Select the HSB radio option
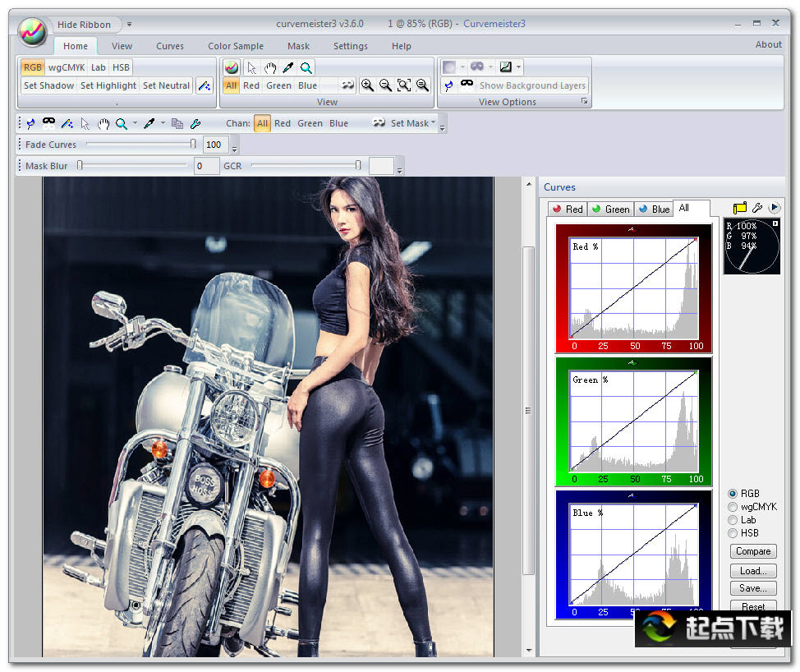This screenshot has height=672, width=800. tap(733, 533)
